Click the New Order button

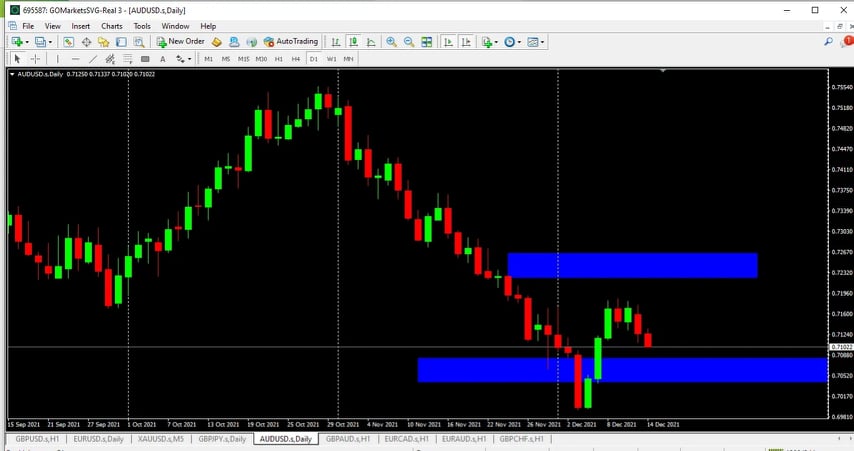[180, 41]
